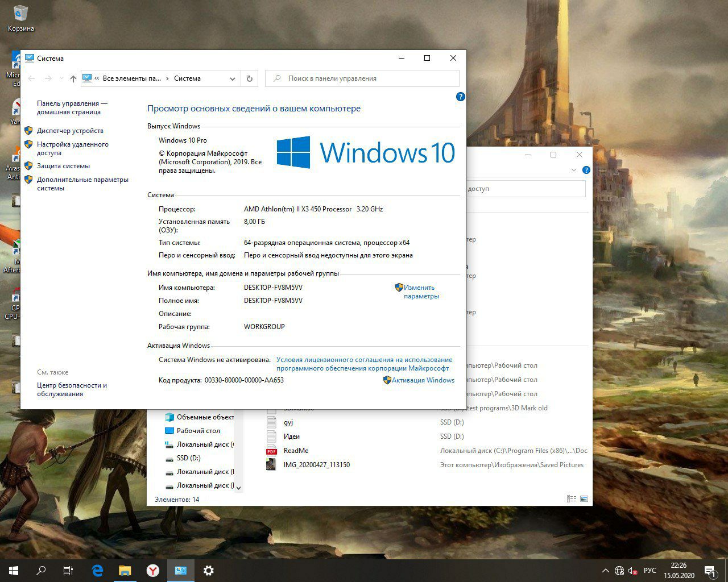Expand Explorer ribbon chevron
The image size is (728, 582).
pos(573,170)
